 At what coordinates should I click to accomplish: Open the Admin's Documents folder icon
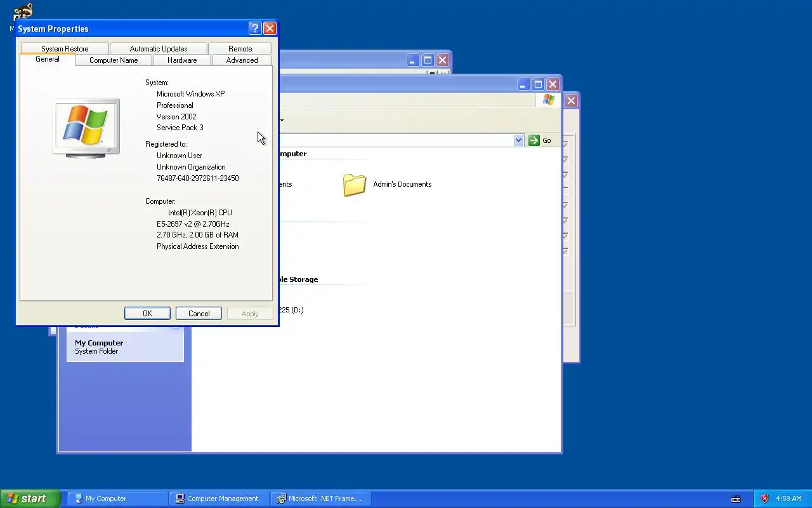[355, 184]
